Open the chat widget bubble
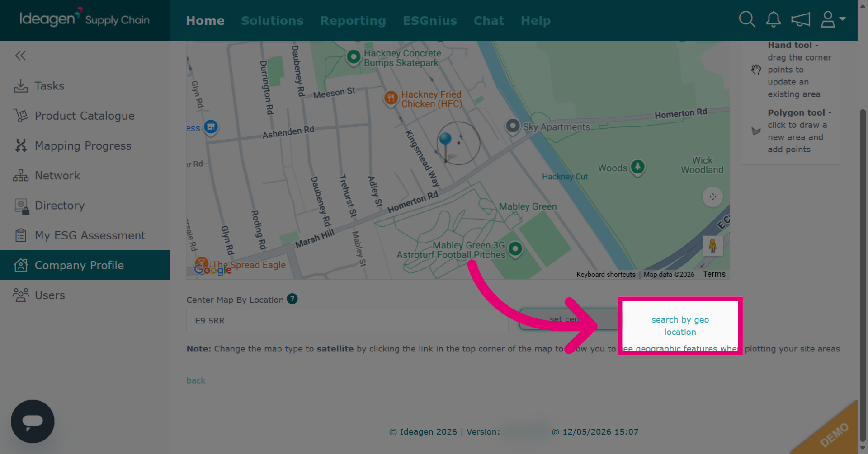 (x=33, y=421)
